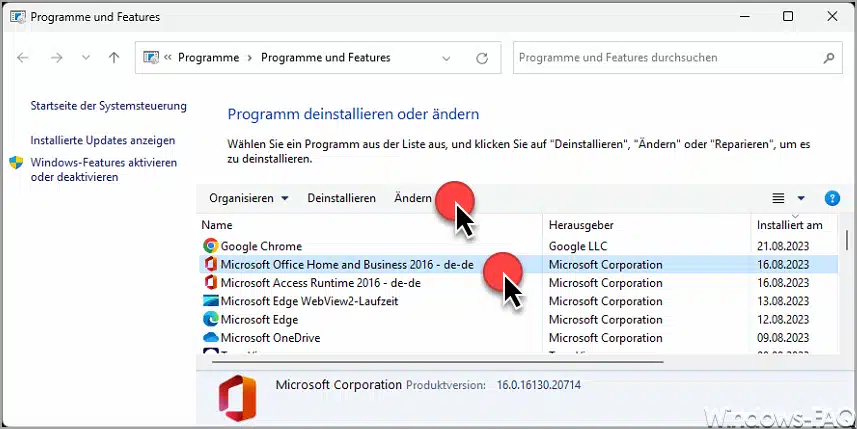The width and height of the screenshot is (857, 429).
Task: Click the Forward navigation arrow
Action: pos(56,57)
